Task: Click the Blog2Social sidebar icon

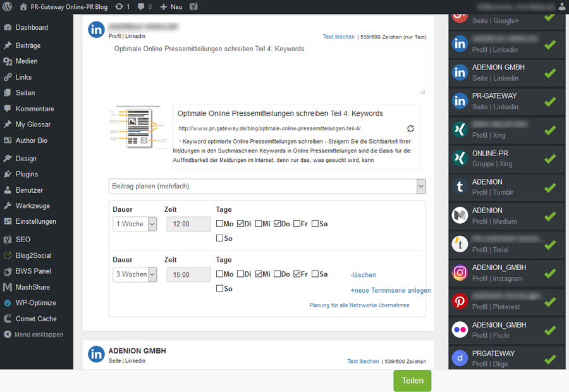Action: pos(7,255)
